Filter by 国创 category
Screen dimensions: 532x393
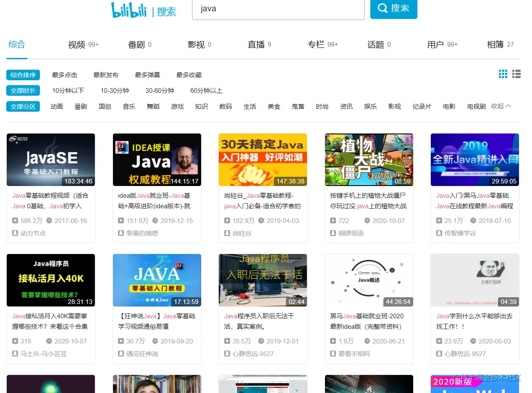tap(105, 107)
